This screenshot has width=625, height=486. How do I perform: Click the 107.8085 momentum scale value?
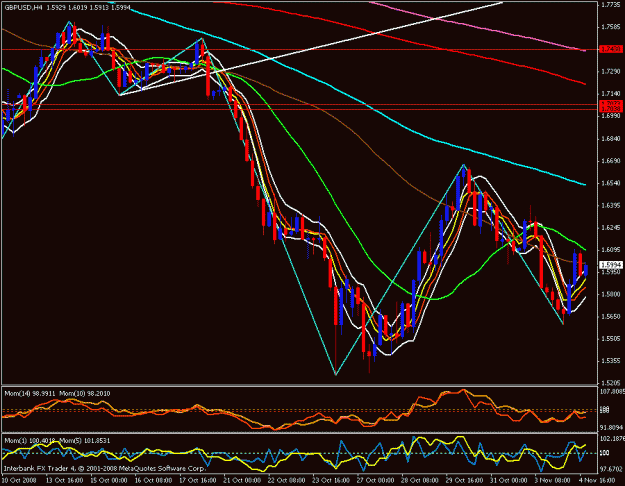[611, 392]
